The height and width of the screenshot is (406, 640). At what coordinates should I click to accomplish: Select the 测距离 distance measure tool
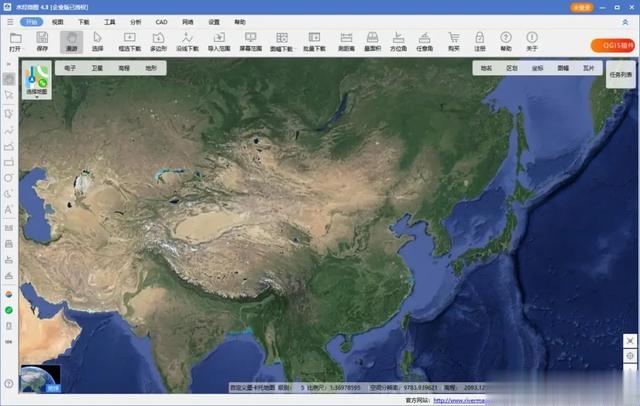(x=346, y=42)
